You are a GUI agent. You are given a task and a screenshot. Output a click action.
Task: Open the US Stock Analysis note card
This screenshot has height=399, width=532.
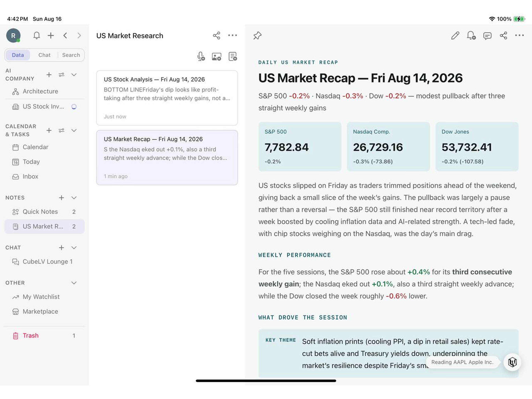pos(167,98)
